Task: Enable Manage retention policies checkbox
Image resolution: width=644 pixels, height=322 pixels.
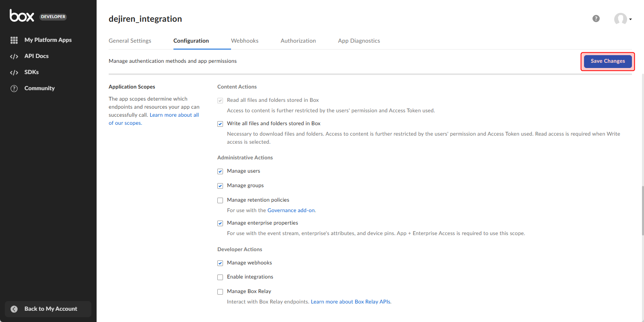Action: click(220, 200)
